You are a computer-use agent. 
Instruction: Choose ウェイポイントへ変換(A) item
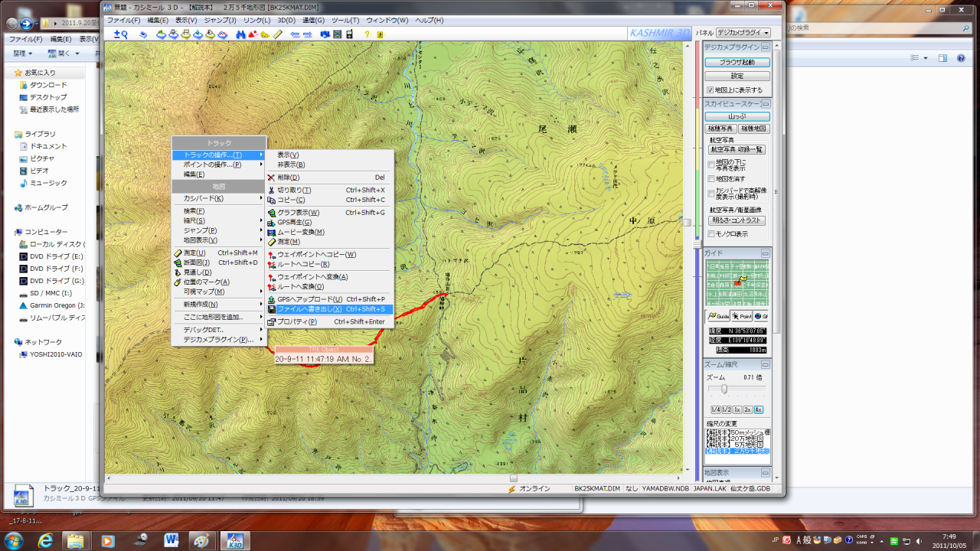[x=329, y=276]
